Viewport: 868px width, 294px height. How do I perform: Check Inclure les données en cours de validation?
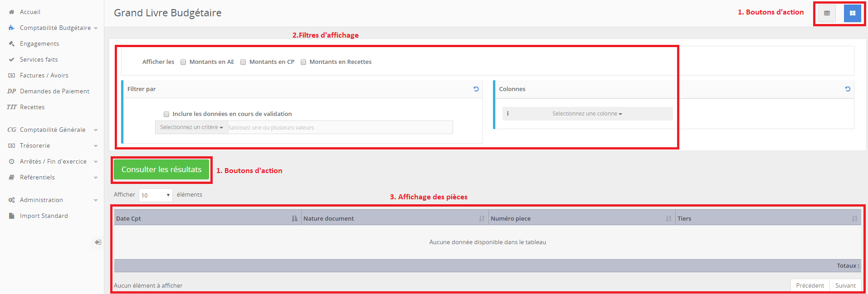click(x=166, y=114)
